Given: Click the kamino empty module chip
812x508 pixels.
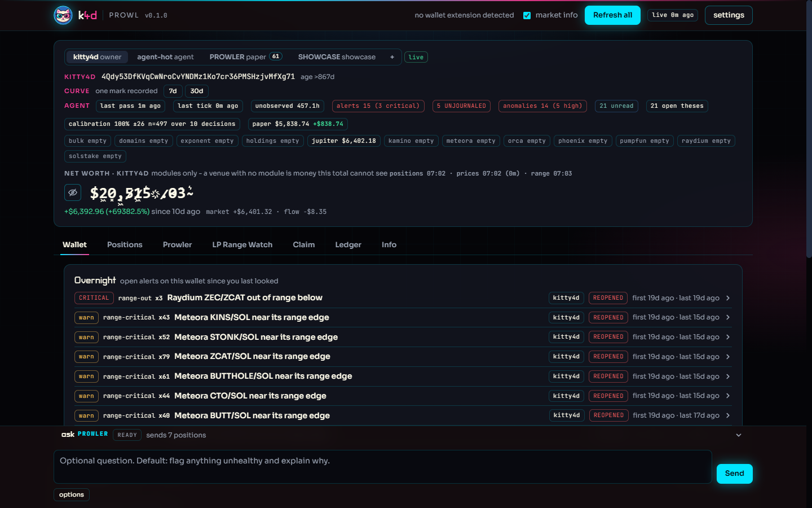Looking at the screenshot, I should pyautogui.click(x=411, y=141).
